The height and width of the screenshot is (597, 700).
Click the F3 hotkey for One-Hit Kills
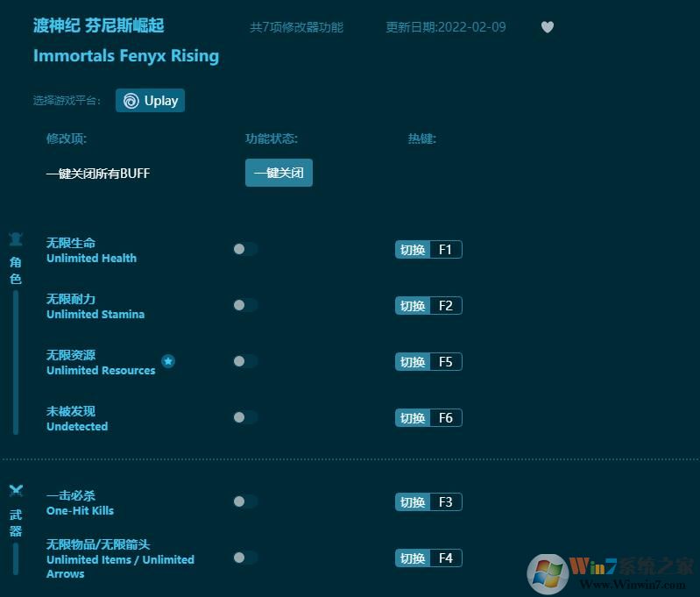coord(445,502)
